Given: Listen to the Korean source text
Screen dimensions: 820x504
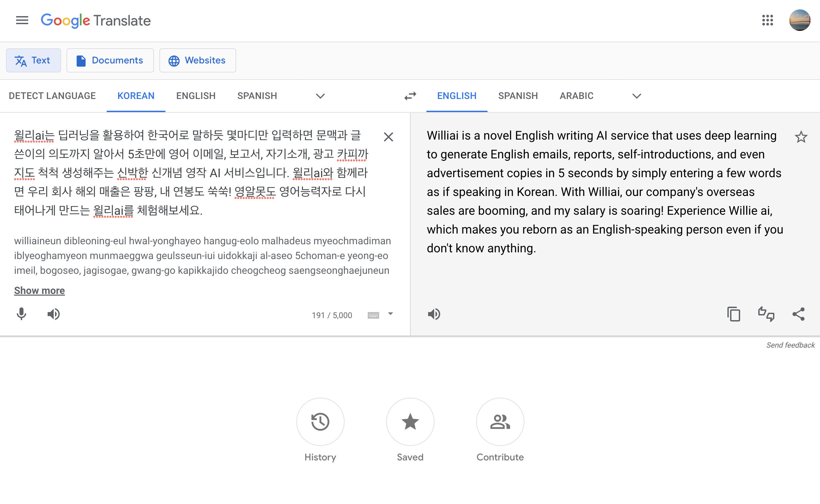Looking at the screenshot, I should coord(53,314).
